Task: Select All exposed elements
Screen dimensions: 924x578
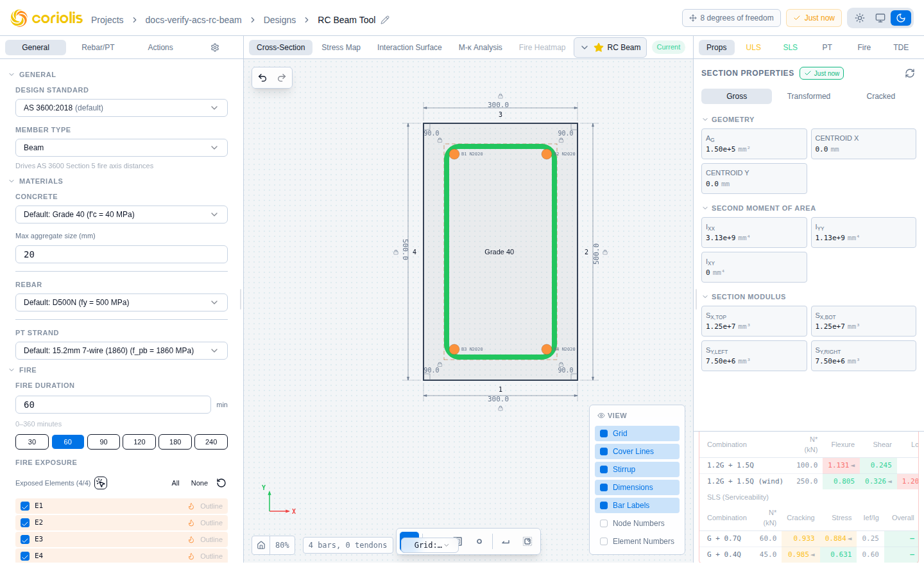Action: [175, 483]
